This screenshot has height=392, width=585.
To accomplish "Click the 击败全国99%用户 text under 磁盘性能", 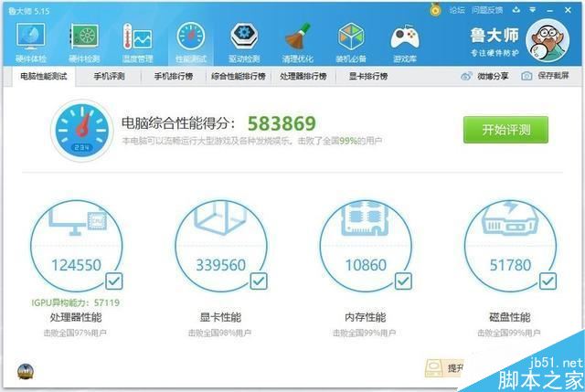I will point(509,333).
